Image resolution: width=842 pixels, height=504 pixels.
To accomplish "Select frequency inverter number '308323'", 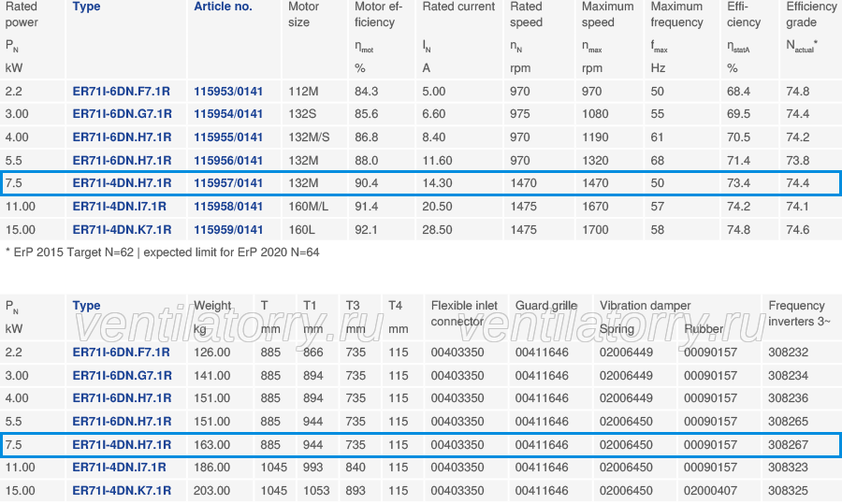I will [x=789, y=467].
